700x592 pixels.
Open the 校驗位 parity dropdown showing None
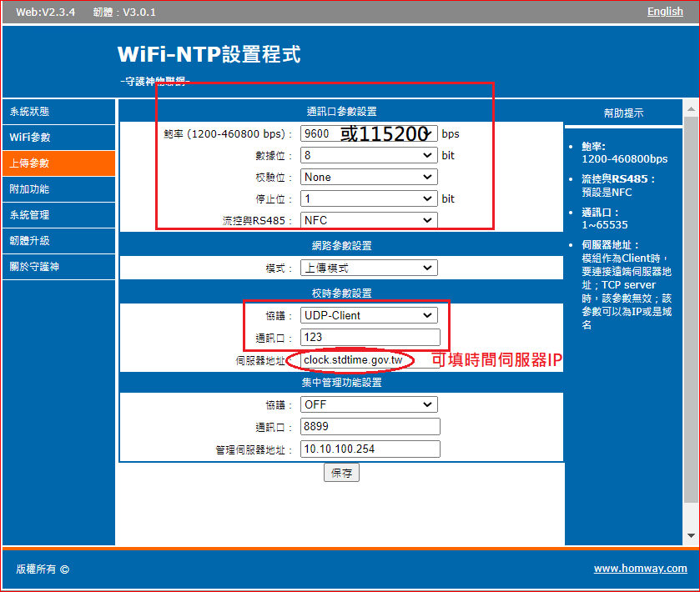click(x=369, y=177)
